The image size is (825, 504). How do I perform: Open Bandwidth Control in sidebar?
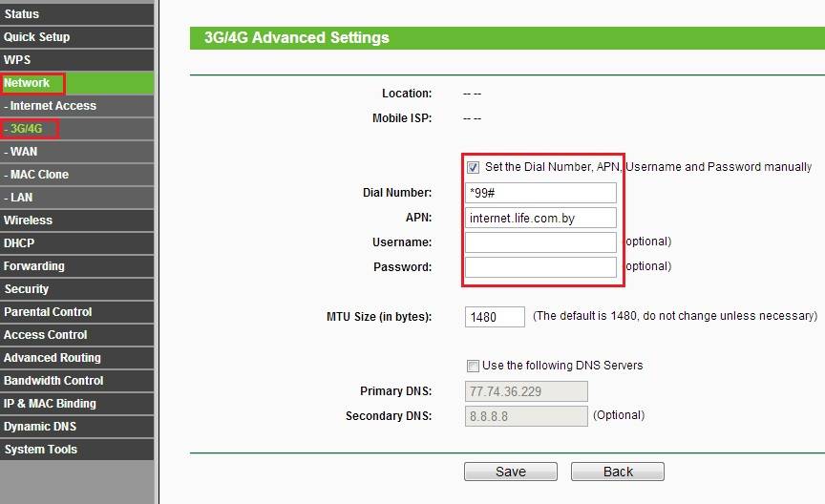pyautogui.click(x=76, y=380)
